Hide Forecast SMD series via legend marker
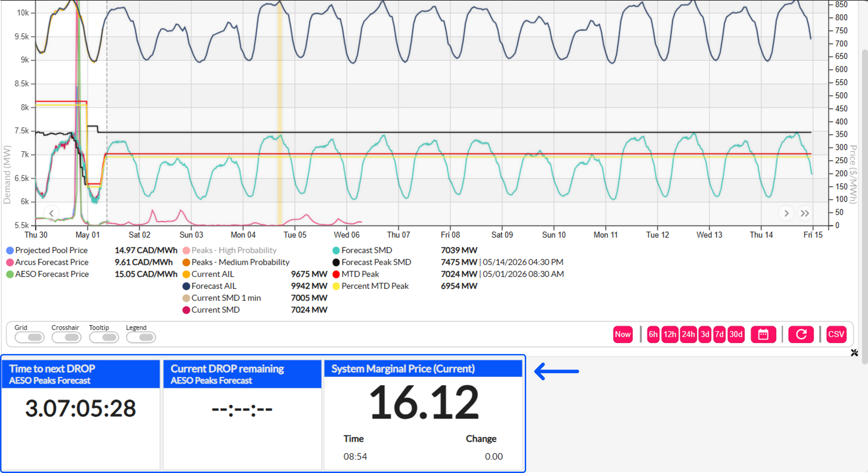The width and height of the screenshot is (868, 473). click(336, 250)
